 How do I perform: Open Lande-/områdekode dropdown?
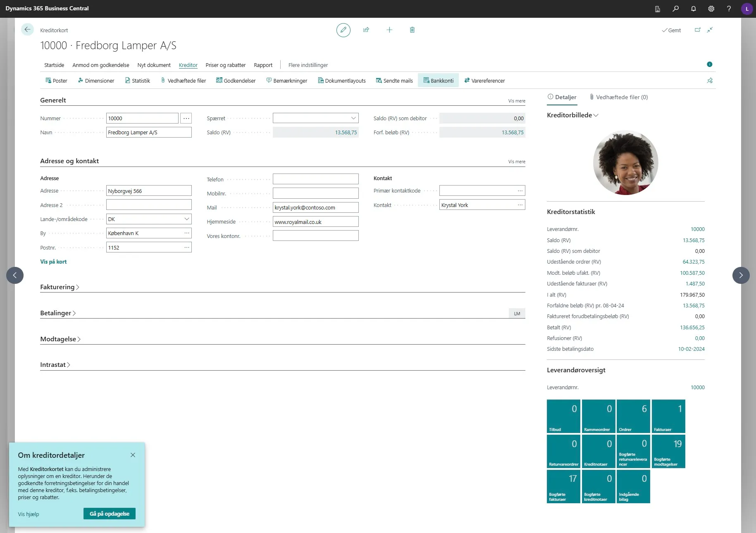pos(187,219)
